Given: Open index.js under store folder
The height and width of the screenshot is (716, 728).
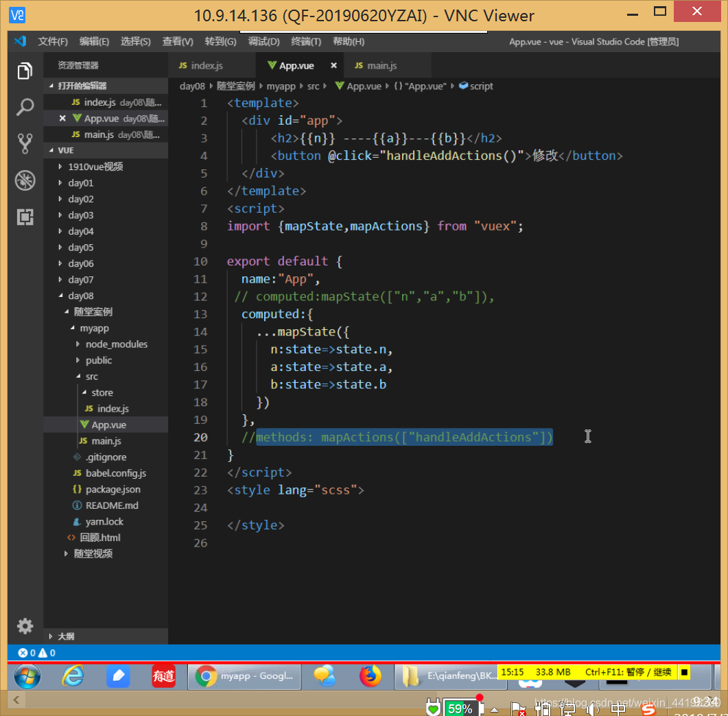Looking at the screenshot, I should (106, 409).
